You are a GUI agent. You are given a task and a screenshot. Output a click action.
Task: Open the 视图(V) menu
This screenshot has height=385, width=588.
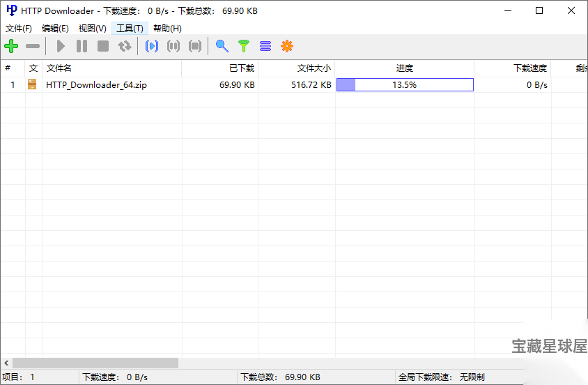pos(92,29)
